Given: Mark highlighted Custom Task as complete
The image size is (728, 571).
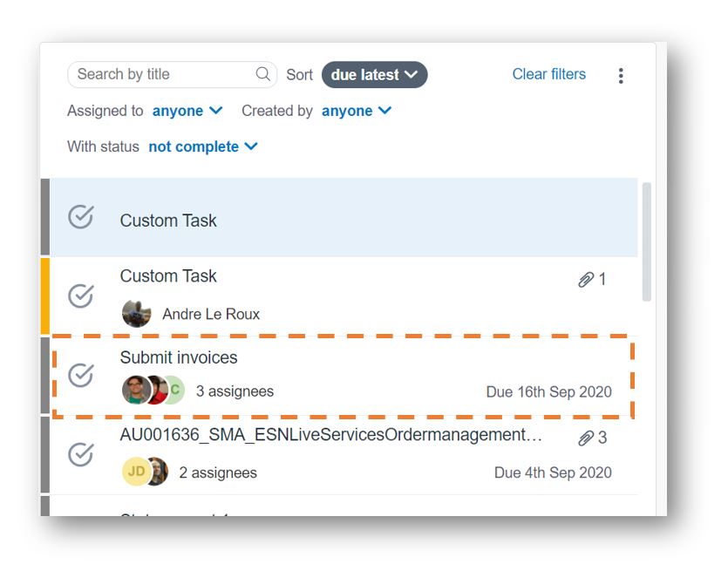Looking at the screenshot, I should pos(81,217).
